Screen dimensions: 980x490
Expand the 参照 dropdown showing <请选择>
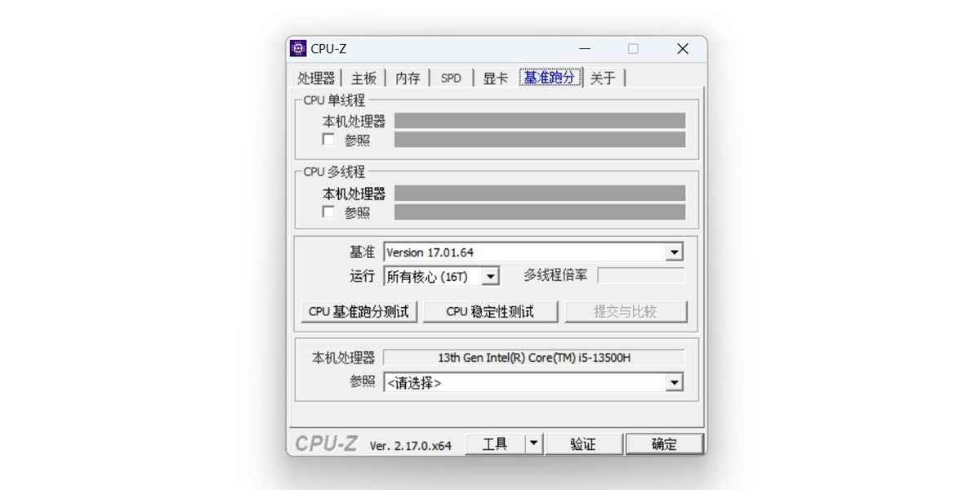point(673,381)
